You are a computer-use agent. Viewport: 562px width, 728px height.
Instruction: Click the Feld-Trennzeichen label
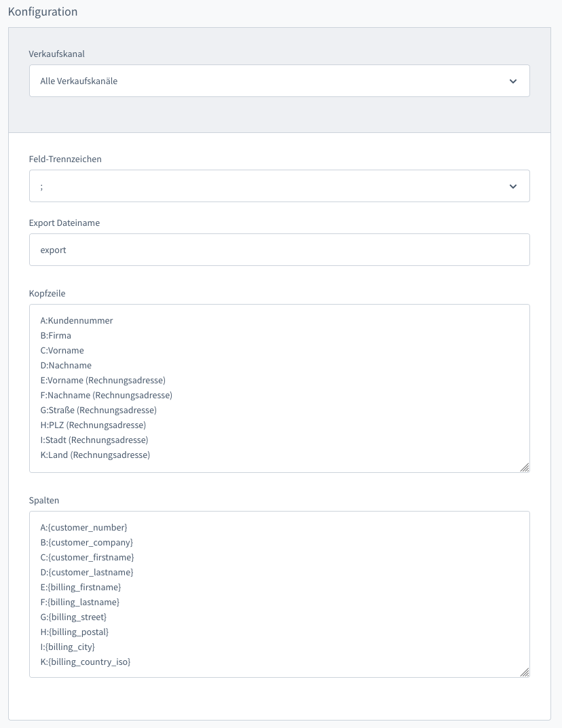[x=65, y=159]
